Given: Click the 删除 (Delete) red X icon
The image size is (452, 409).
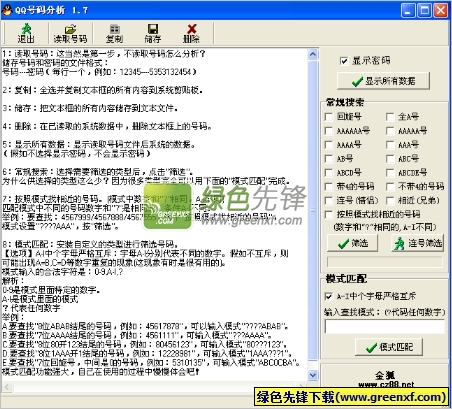Looking at the screenshot, I should [191, 33].
